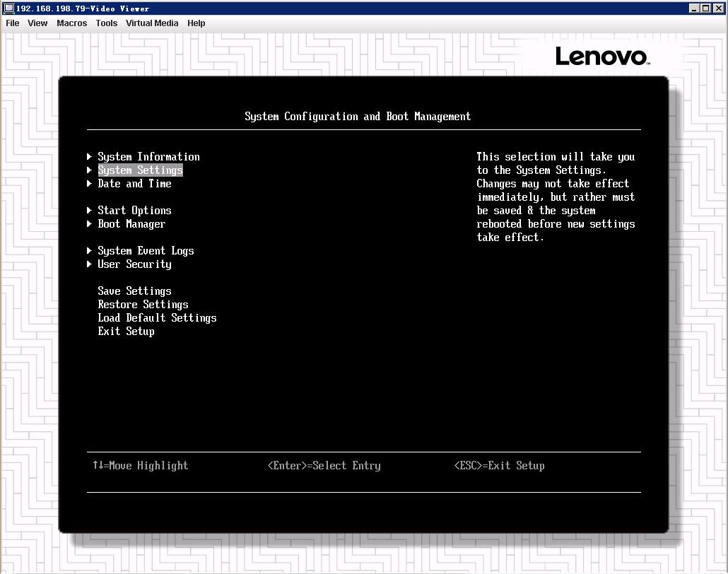The image size is (728, 574).
Task: Expand the Date and Time arrow
Action: [90, 183]
